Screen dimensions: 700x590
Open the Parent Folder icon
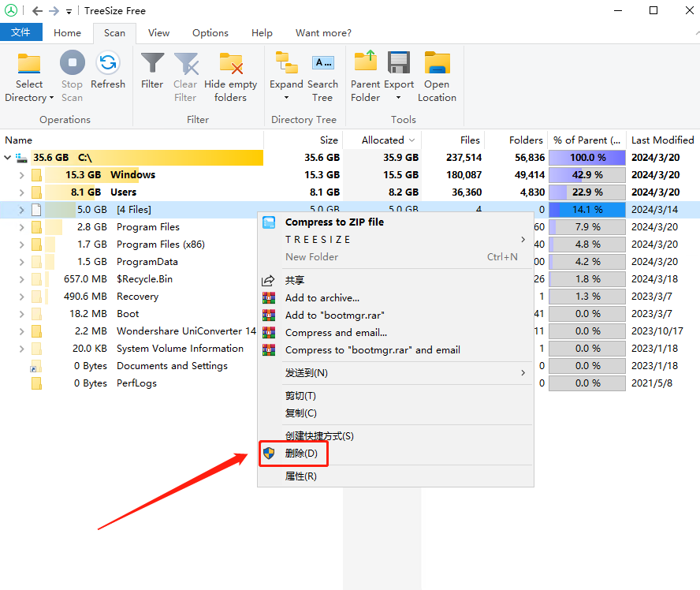pyautogui.click(x=365, y=63)
